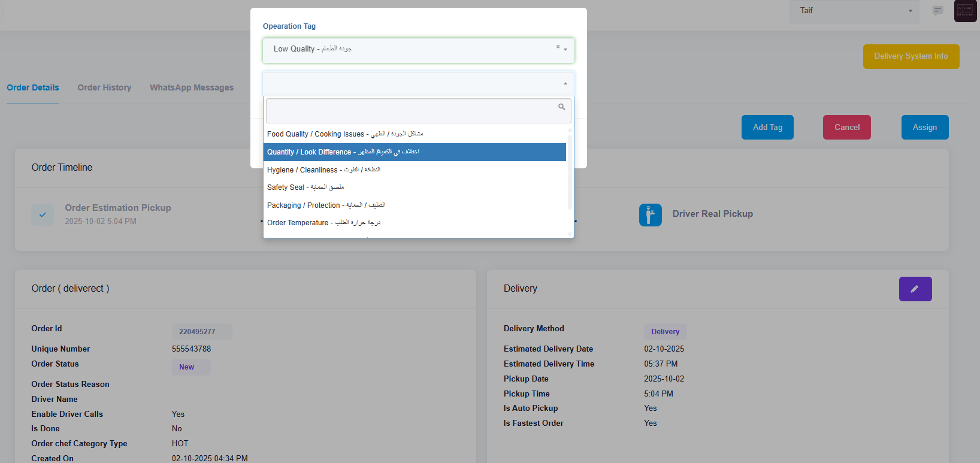Click the chat message icon in header
The height and width of the screenshot is (463, 980).
pos(937,11)
